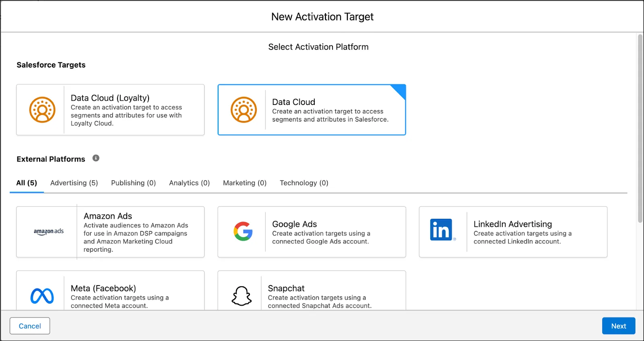Viewport: 644px width, 341px height.
Task: Switch to the Publishing (0) tab
Action: point(133,183)
